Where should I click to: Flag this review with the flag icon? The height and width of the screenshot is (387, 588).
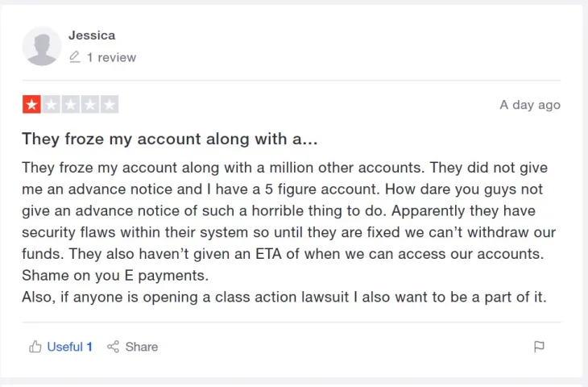pos(539,347)
